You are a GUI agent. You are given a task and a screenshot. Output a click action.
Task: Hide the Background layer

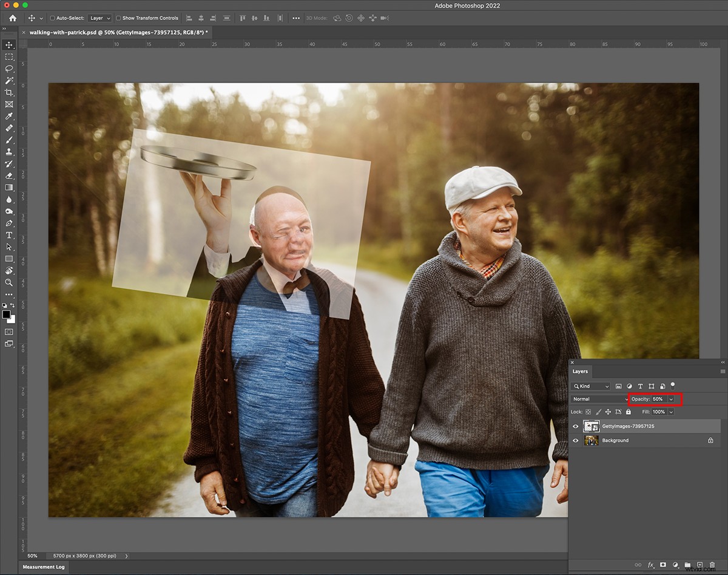pyautogui.click(x=575, y=440)
